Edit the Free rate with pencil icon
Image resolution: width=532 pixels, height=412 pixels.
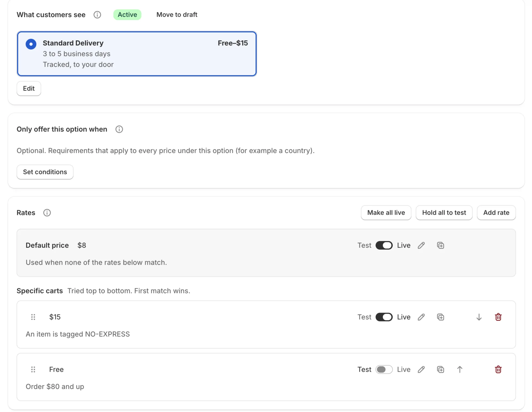(421, 369)
